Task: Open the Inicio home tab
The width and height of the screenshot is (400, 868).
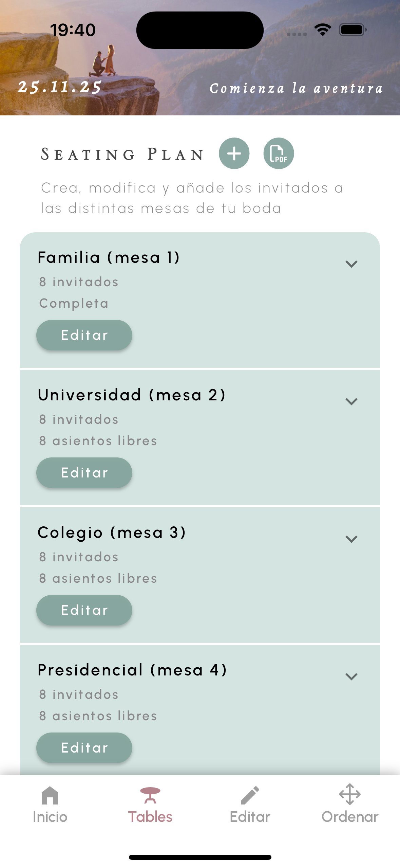Action: coord(50,804)
